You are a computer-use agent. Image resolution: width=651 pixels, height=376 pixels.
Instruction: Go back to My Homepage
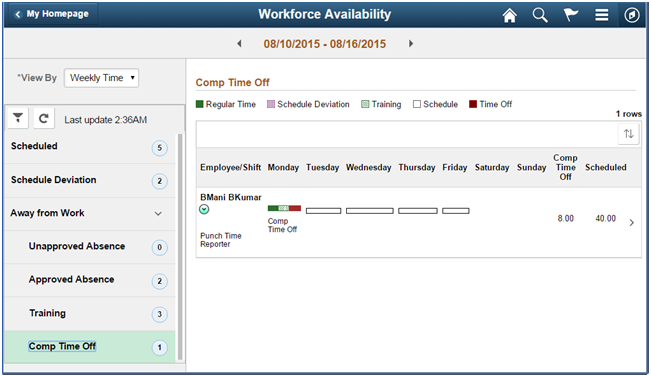52,14
